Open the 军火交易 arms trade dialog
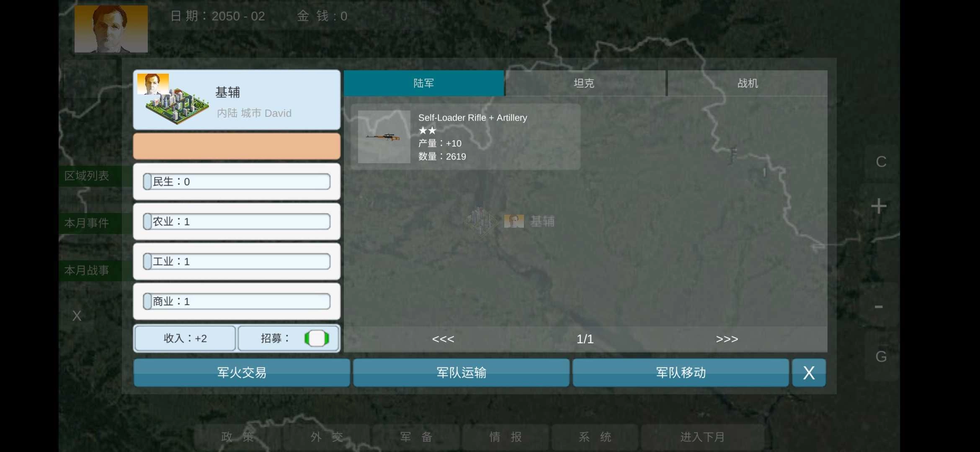 (x=242, y=372)
